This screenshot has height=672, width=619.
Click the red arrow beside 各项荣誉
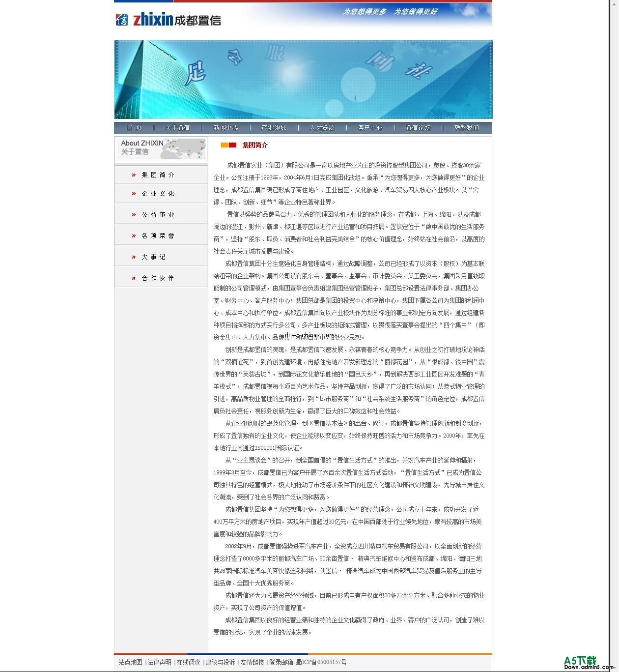[134, 236]
